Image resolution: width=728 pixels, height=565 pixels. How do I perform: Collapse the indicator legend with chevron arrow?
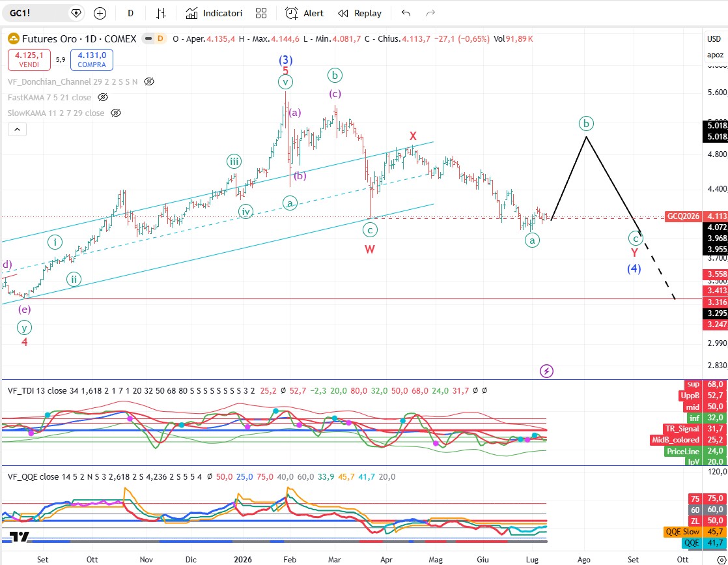click(17, 130)
